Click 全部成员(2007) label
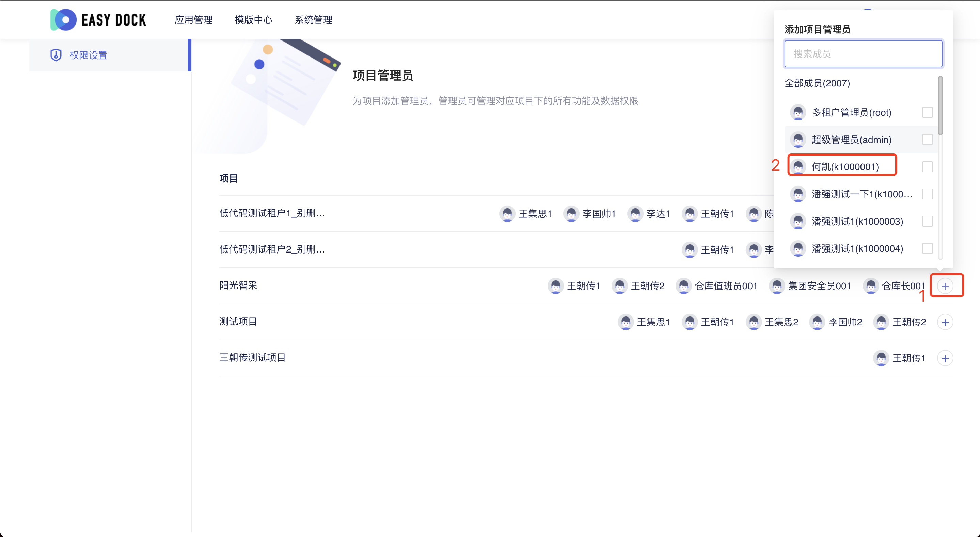Viewport: 980px width, 537px height. pos(817,83)
